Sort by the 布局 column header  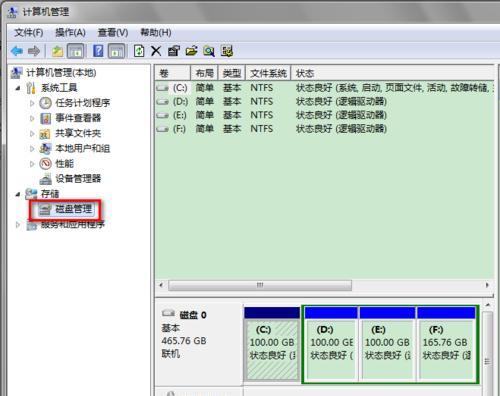[x=204, y=73]
